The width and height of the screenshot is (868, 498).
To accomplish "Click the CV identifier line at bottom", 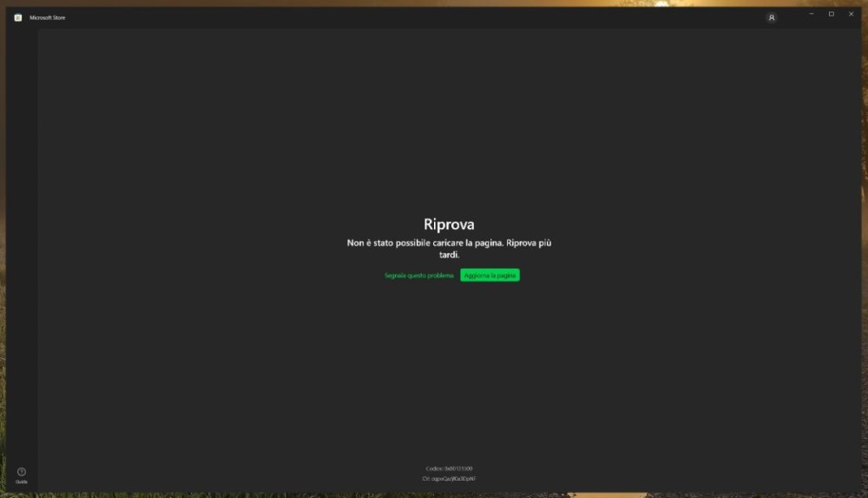I will coord(449,479).
